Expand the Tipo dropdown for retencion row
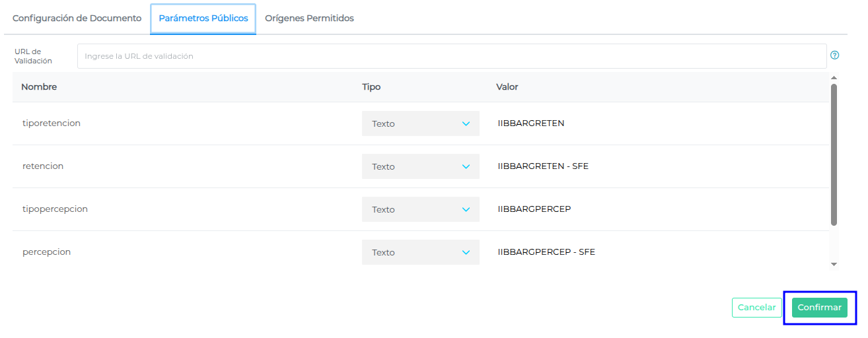The width and height of the screenshot is (868, 338). (x=420, y=166)
